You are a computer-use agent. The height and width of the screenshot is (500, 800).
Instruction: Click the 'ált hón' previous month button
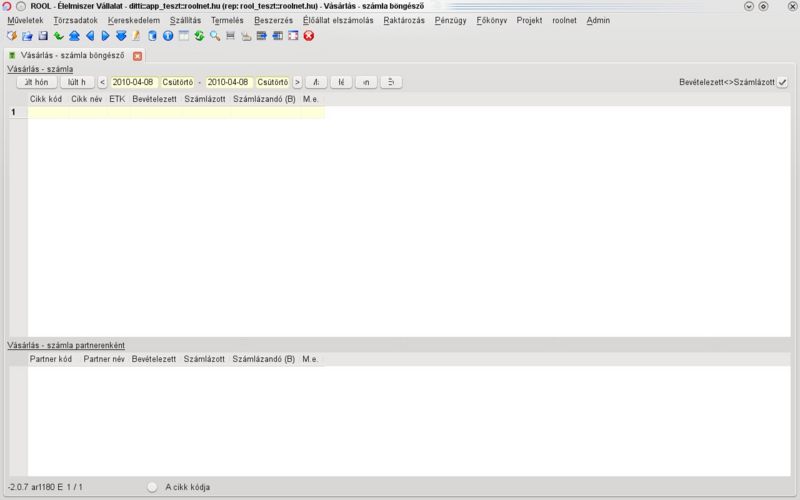pos(37,82)
